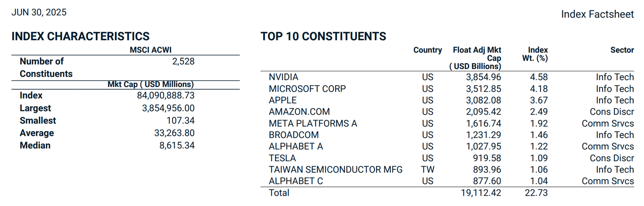Click the Median market cap value 8,615.34
Image resolution: width=644 pixels, height=206 pixels.
[178, 146]
